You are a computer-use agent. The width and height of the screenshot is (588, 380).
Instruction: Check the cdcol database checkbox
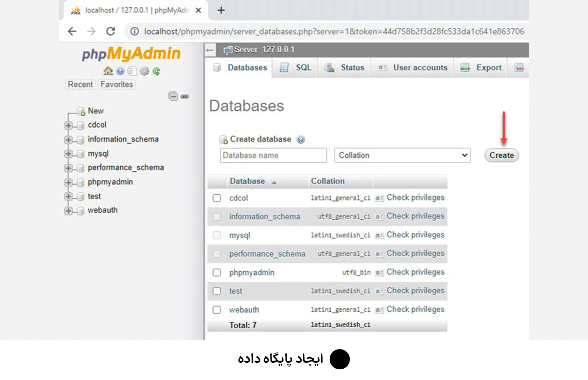click(217, 198)
